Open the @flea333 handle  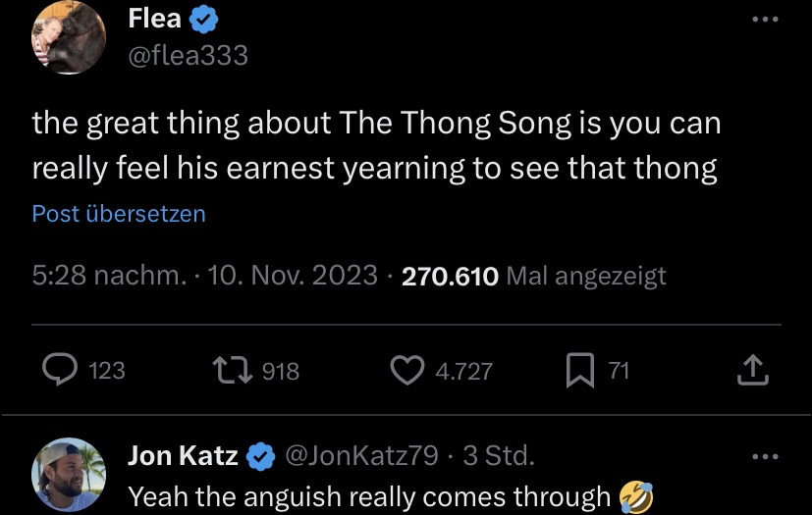[189, 56]
